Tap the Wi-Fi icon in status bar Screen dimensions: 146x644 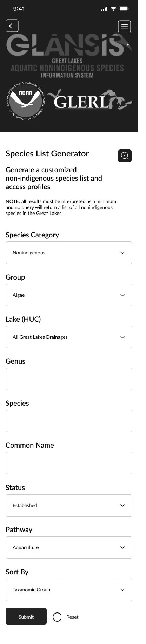pos(120,9)
